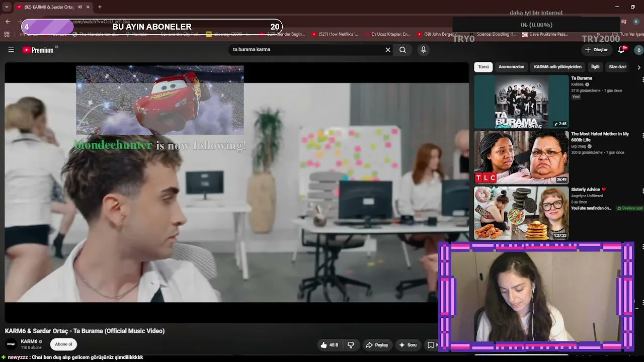Open more options for Most Hated Mother video
Screen dimensions: 644x362
[642, 135]
